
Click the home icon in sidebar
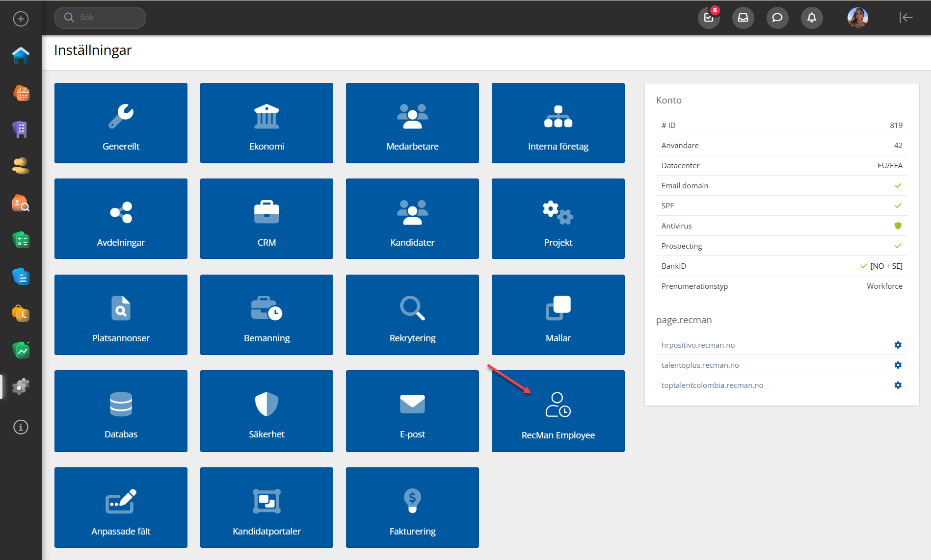click(x=21, y=56)
